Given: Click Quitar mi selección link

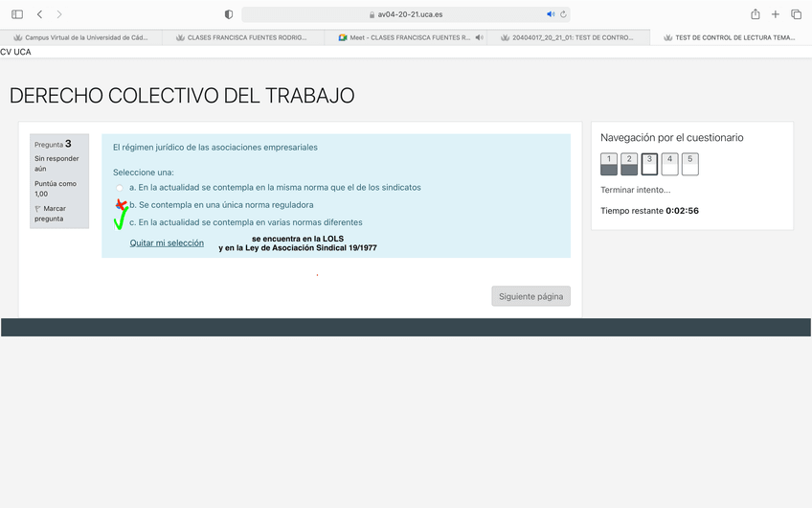Looking at the screenshot, I should coord(167,243).
